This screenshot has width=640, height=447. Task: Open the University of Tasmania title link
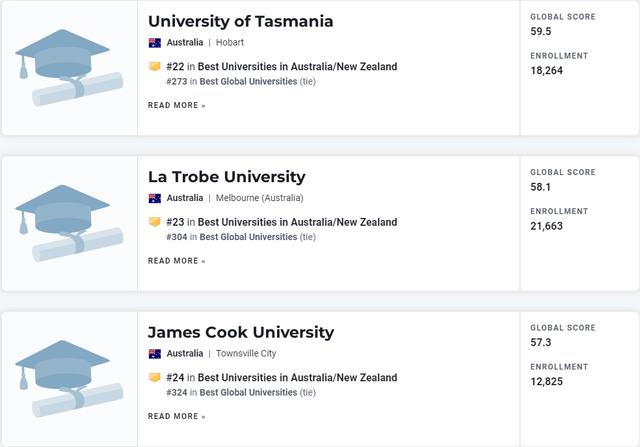click(240, 21)
